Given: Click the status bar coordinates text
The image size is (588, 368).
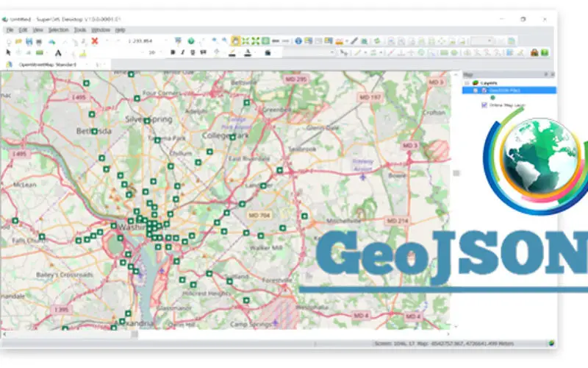Looking at the screenshot, I should coord(445,343).
